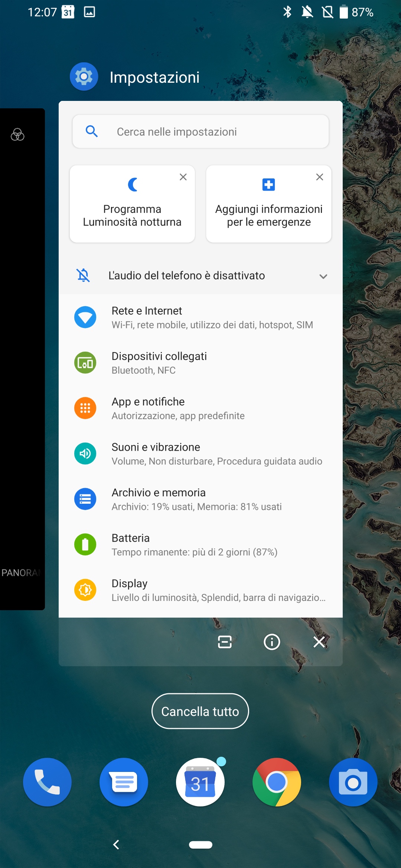Tap the 12:07 clock in status bar
The height and width of the screenshot is (868, 401).
pos(42,12)
